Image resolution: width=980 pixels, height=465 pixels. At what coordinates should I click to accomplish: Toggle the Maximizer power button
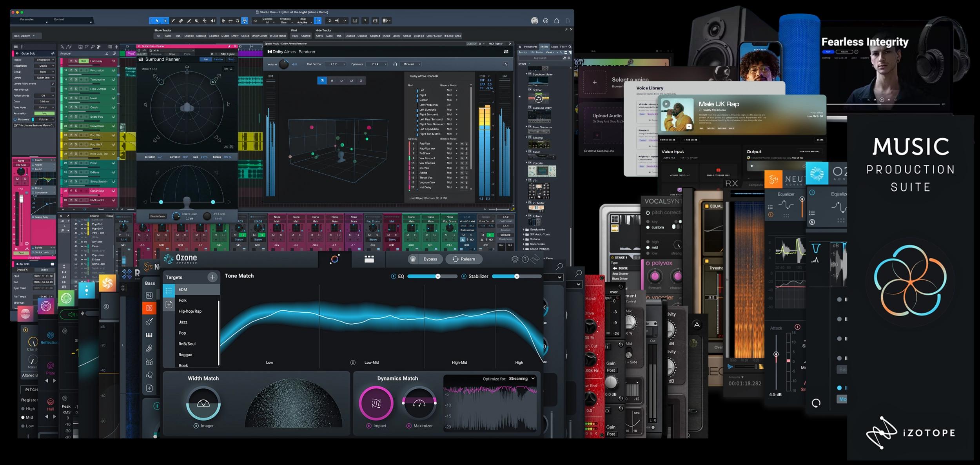pyautogui.click(x=409, y=426)
